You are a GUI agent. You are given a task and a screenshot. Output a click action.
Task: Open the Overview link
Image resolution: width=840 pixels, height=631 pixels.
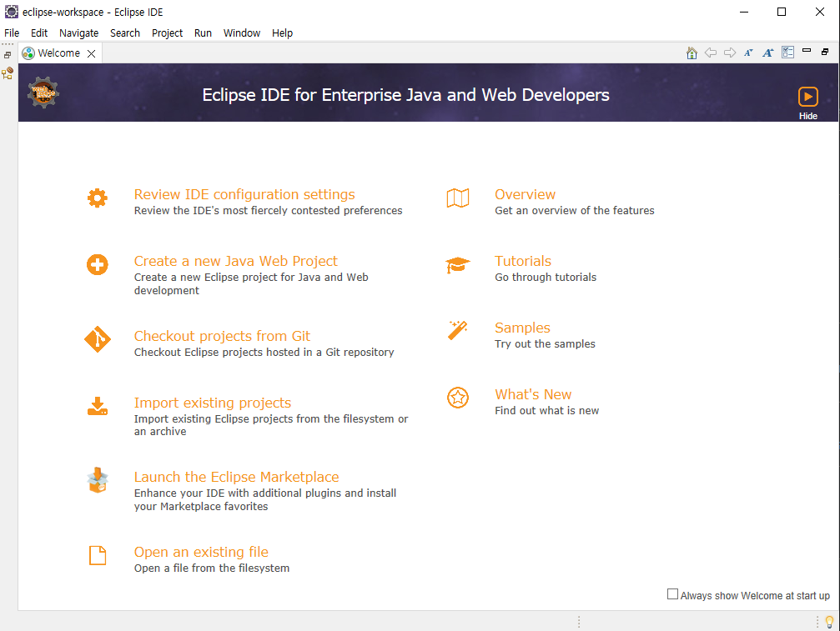pos(525,194)
